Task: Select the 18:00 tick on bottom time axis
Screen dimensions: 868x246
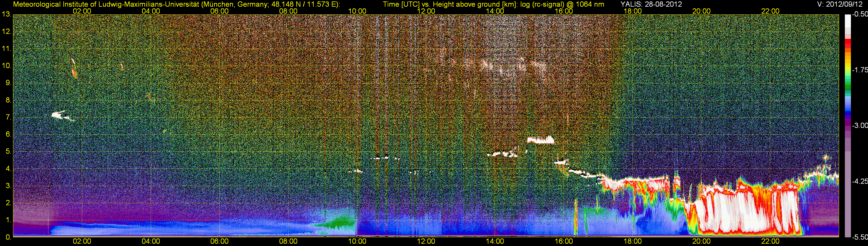Action: coord(632,241)
